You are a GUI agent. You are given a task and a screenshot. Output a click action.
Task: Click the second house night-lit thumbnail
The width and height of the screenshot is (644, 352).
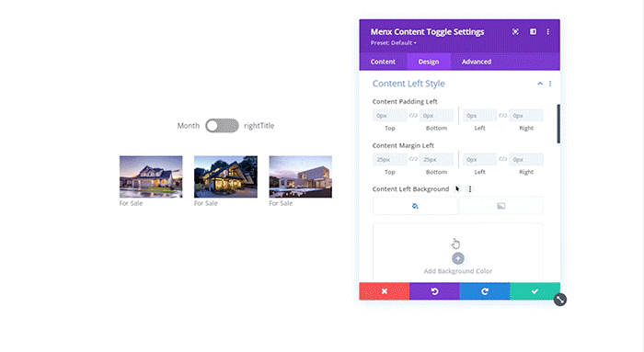(x=226, y=176)
